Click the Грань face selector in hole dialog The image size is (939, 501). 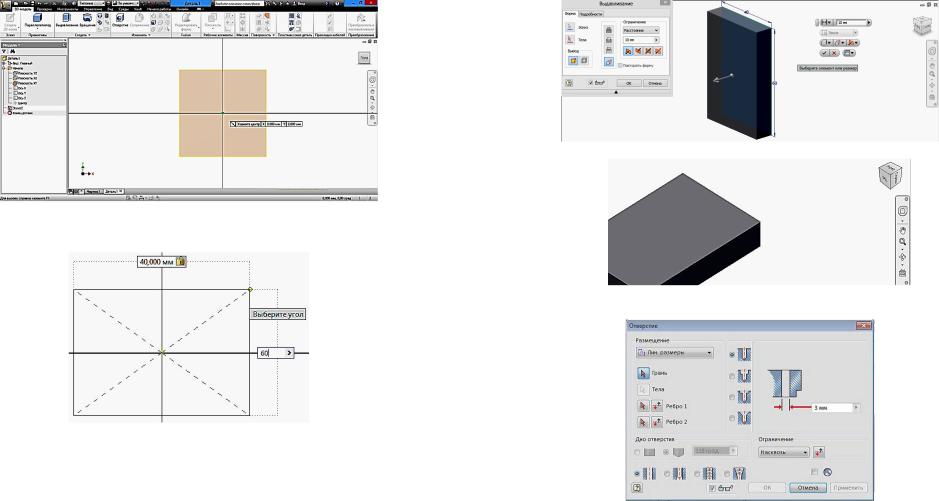click(643, 373)
